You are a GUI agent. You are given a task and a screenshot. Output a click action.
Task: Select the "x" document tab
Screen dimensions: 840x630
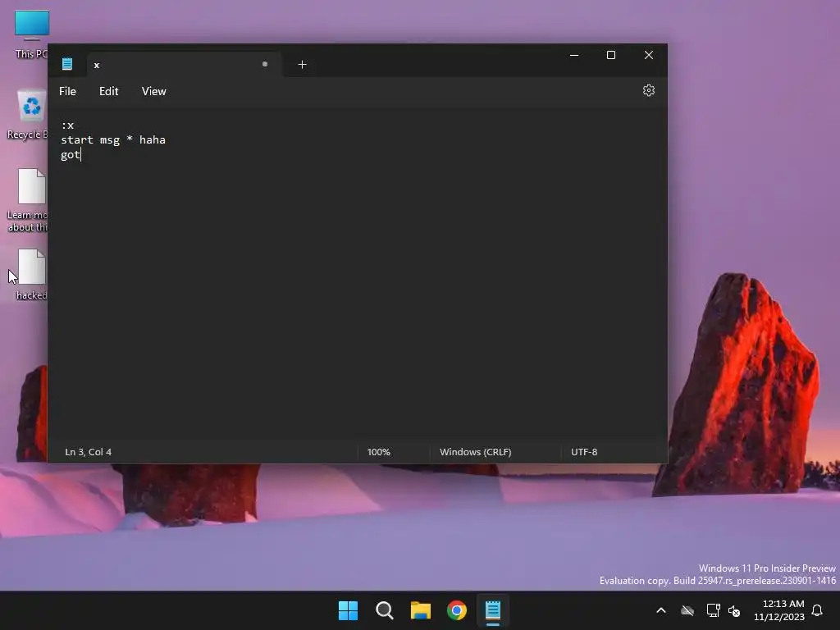[184, 65]
